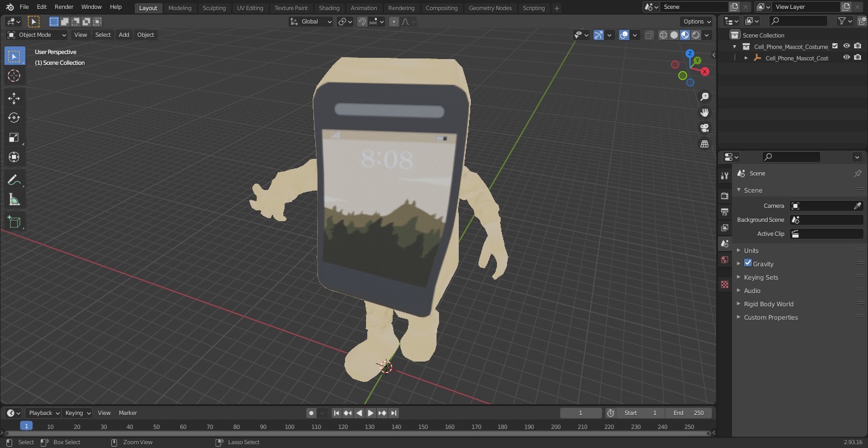Open the overlays dropdown arrow

pyautogui.click(x=635, y=35)
